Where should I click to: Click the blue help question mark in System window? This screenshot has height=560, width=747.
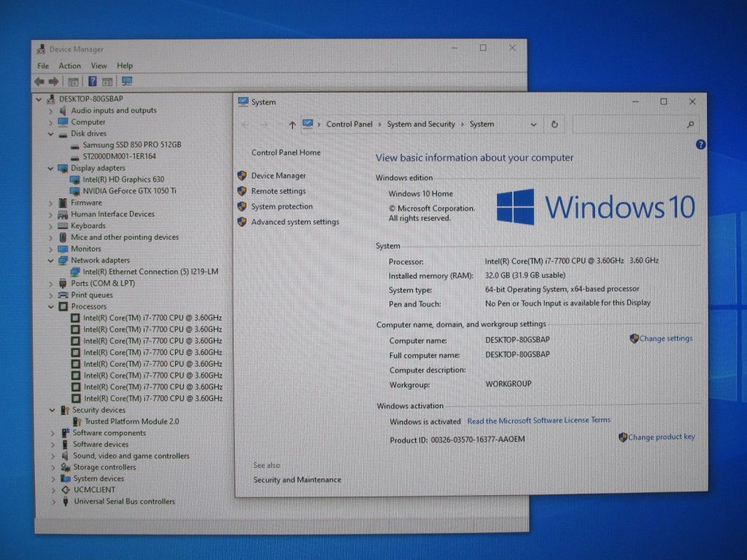(700, 144)
